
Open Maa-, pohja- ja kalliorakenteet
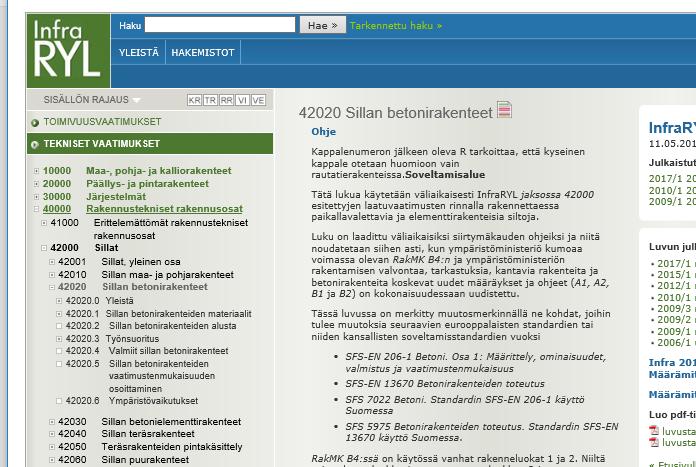[158, 171]
